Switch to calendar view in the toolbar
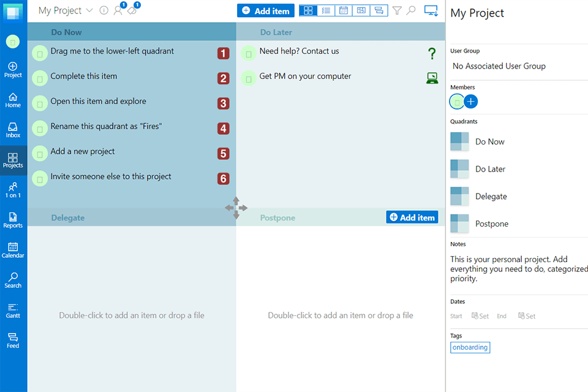The image size is (588, 392). [344, 10]
